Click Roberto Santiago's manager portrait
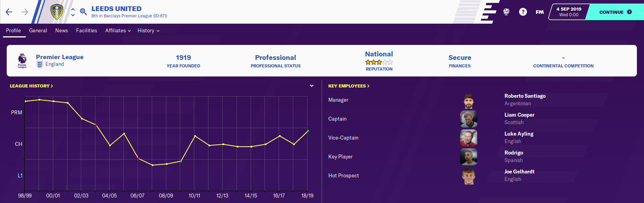 [469, 101]
